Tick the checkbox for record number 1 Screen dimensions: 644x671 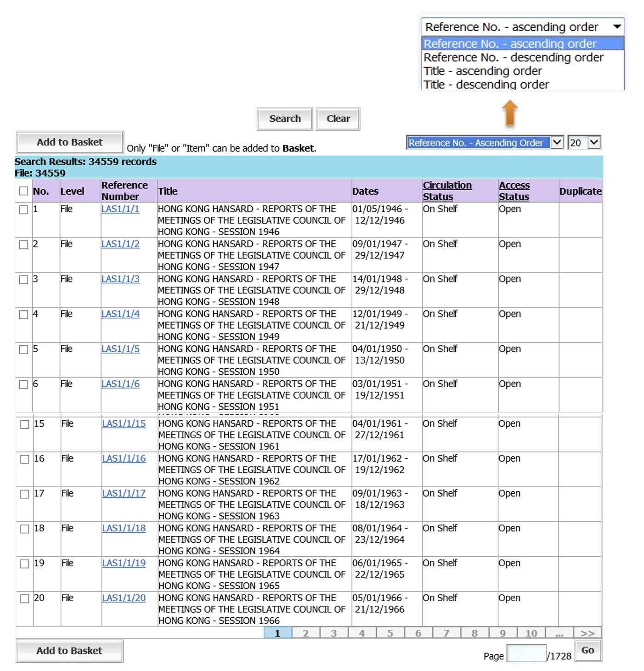24,209
